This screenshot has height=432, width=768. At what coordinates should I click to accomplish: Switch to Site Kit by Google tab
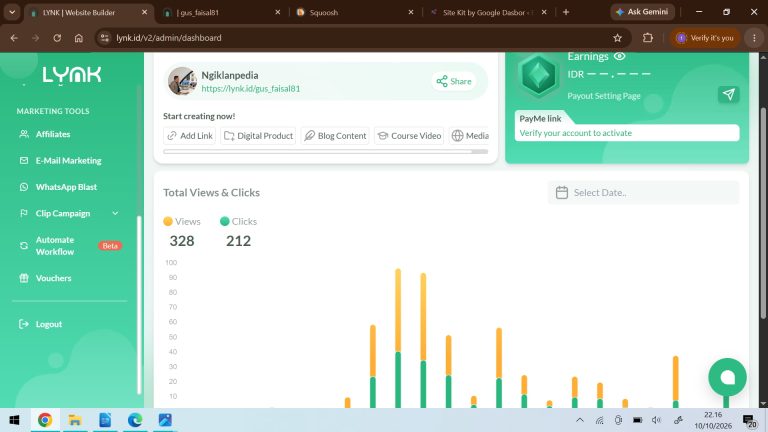[x=489, y=12]
